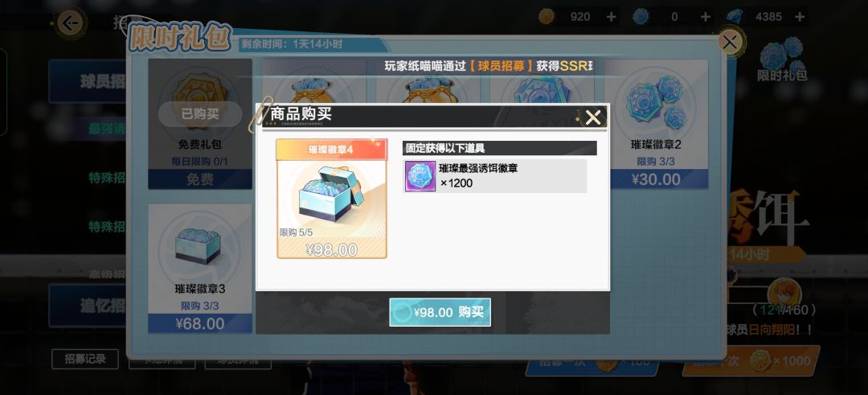Switch to the 球员招募 tab
Viewport: 868px width, 395px height.
88,81
